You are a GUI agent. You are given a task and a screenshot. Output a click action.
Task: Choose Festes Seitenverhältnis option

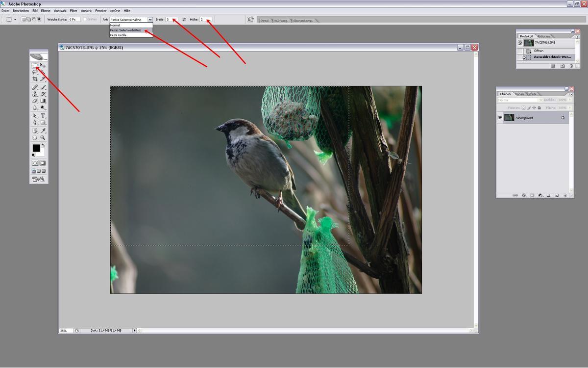point(131,30)
